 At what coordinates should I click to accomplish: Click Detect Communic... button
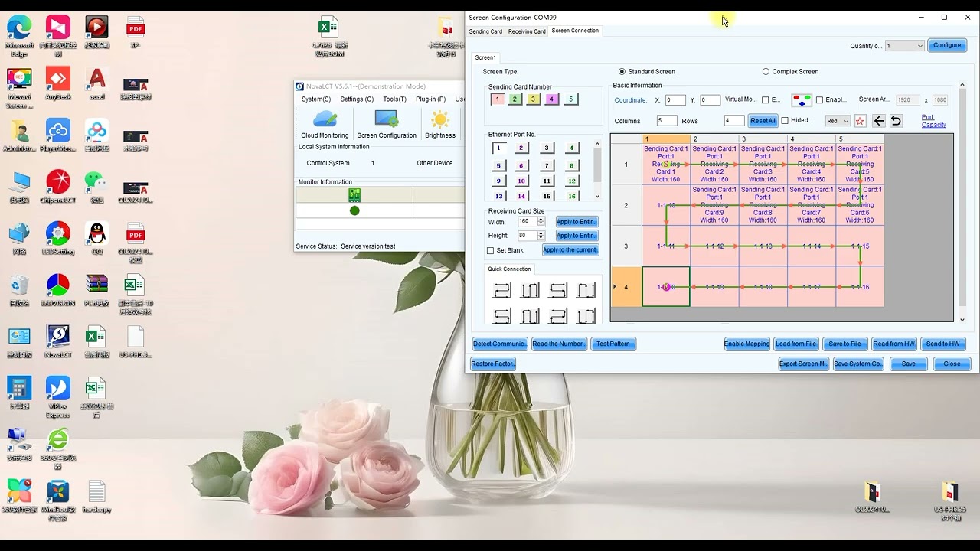click(499, 344)
